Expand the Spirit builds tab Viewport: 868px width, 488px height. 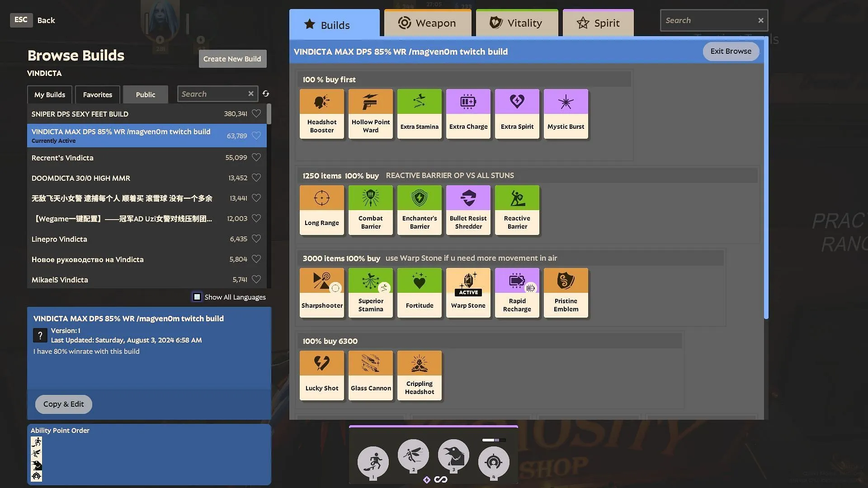click(598, 23)
